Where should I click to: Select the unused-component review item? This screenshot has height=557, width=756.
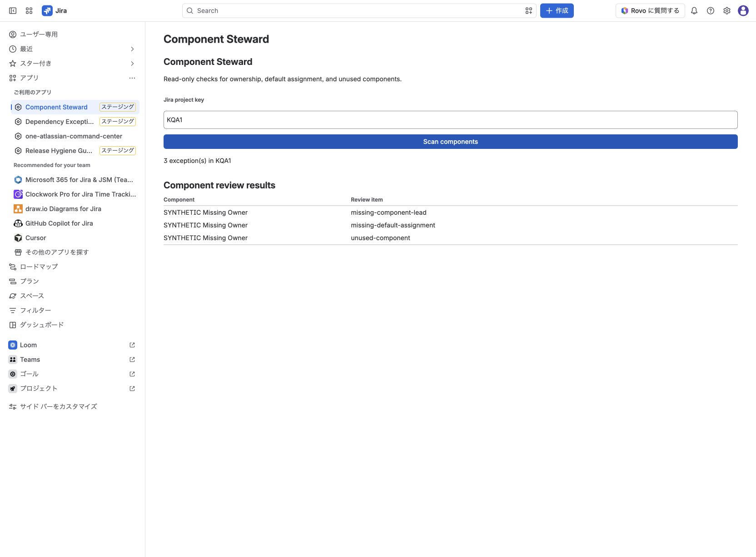[380, 238]
